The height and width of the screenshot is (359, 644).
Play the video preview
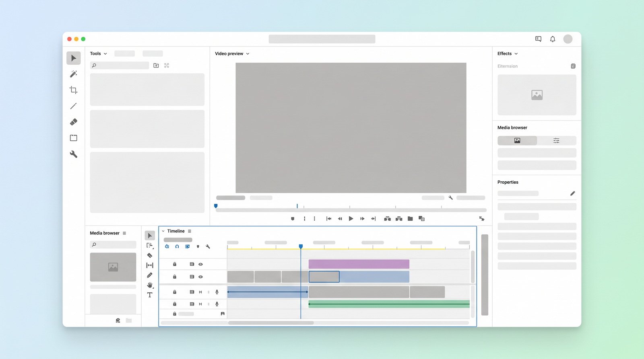pyautogui.click(x=351, y=219)
